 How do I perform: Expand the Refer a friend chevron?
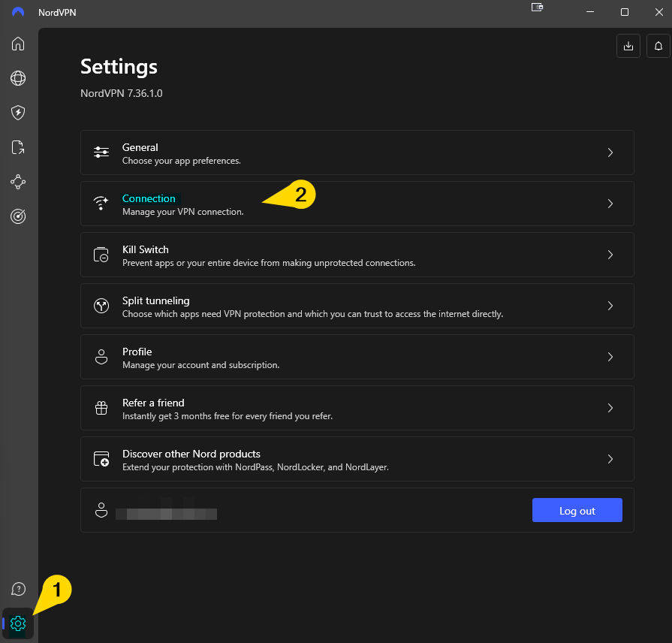click(x=610, y=408)
